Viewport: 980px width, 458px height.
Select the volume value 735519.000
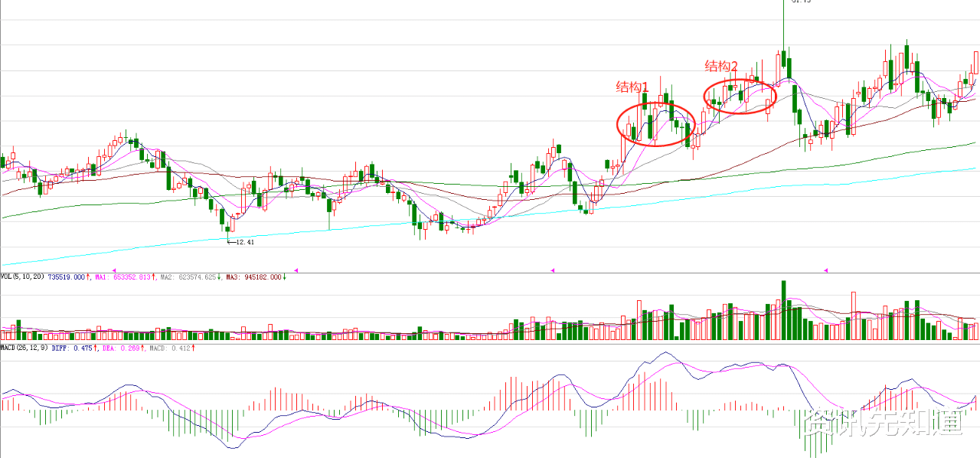67,277
